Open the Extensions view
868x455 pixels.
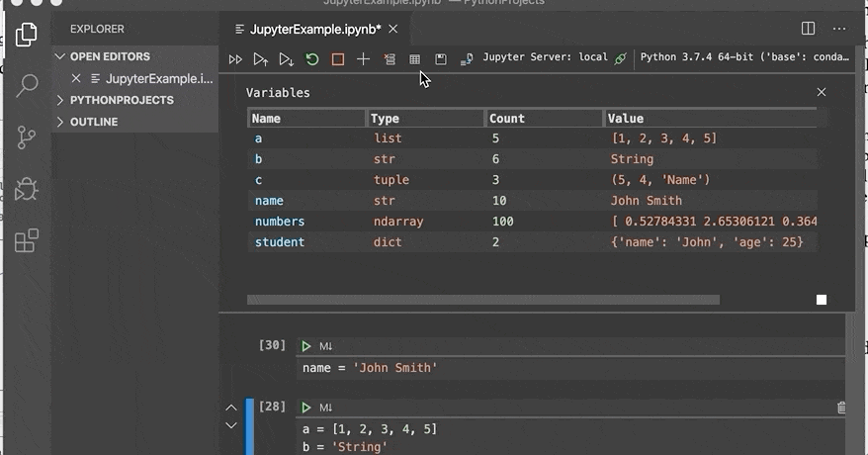26,240
